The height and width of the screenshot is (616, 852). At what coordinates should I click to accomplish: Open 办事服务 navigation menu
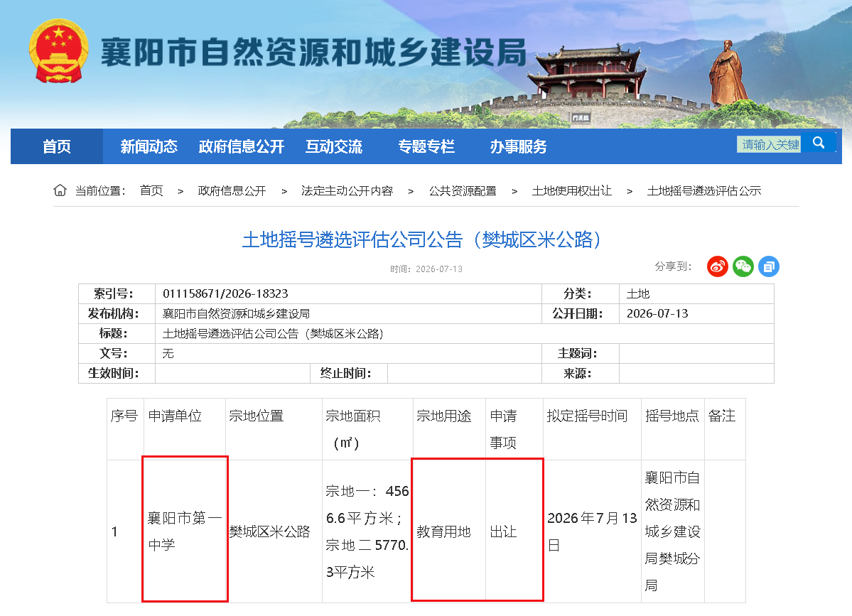518,146
